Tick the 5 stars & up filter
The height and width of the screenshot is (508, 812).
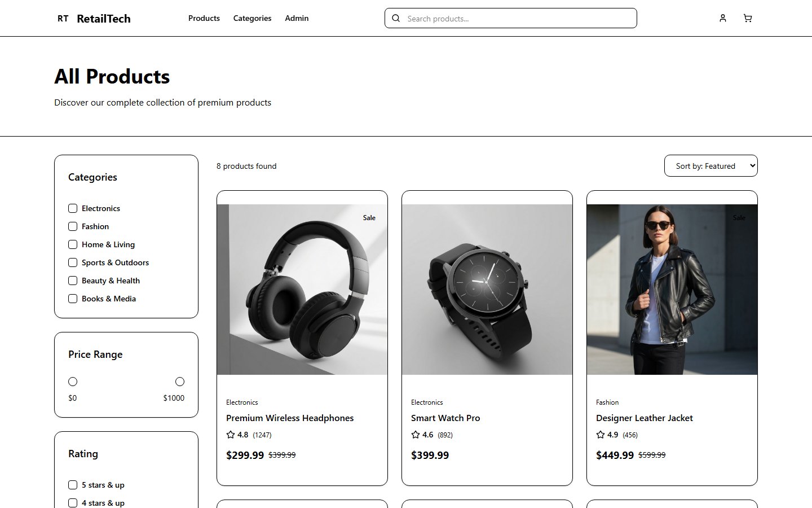[x=73, y=485]
